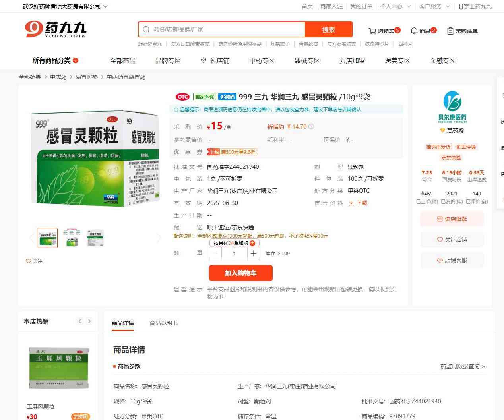The image size is (504, 420).
Task: Show next item in 本店热销 carousel
Action: tap(89, 321)
